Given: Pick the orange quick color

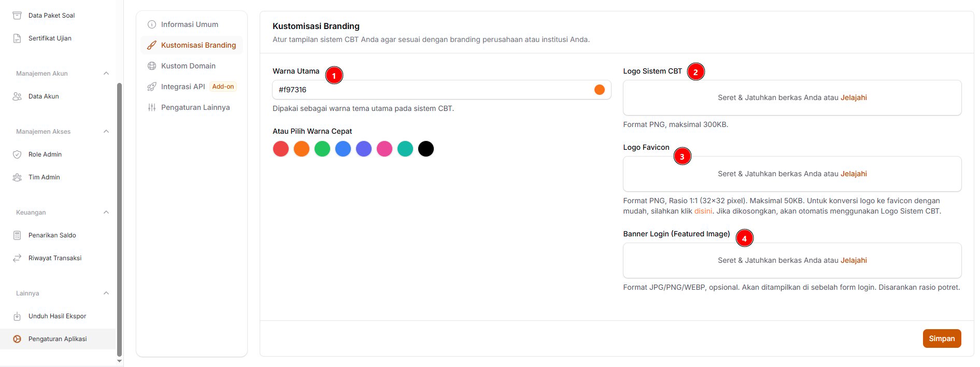Looking at the screenshot, I should point(302,149).
